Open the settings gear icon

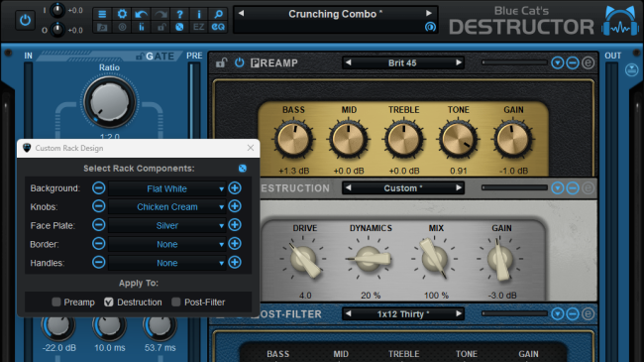click(122, 14)
